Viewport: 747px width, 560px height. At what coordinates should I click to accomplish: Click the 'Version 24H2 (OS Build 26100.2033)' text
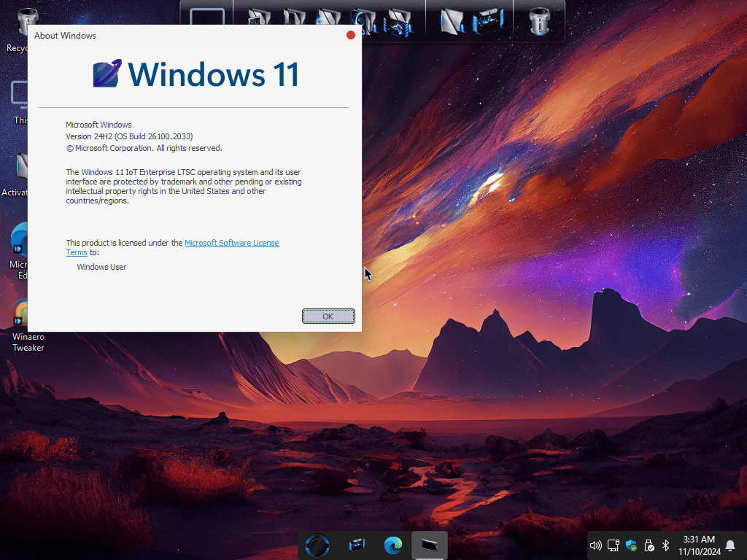130,136
